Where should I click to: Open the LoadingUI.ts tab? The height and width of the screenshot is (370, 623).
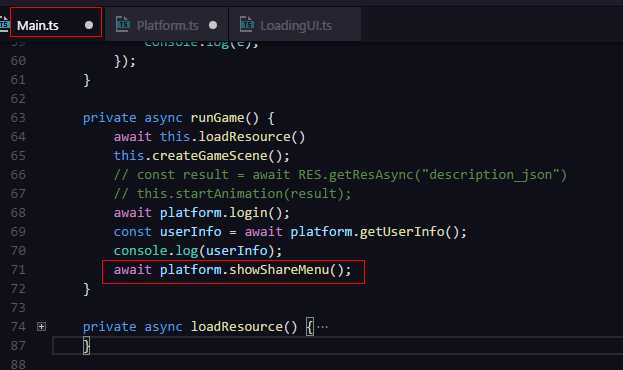click(296, 24)
